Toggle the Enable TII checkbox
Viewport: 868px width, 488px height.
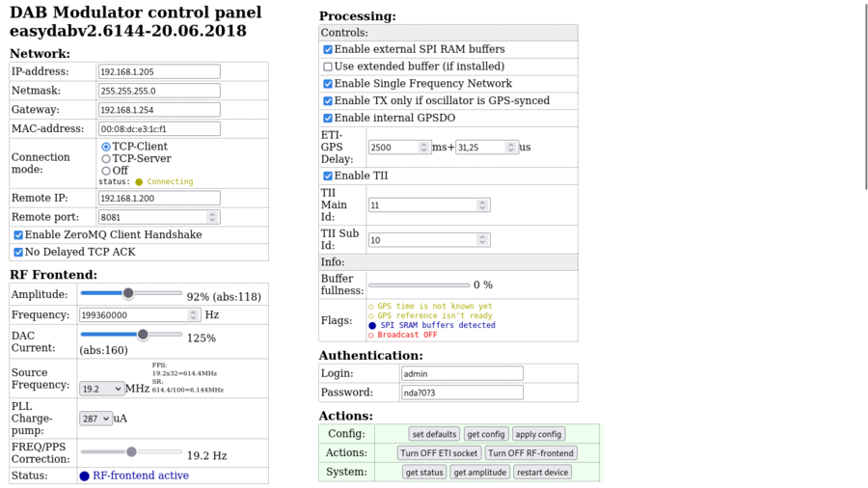[x=328, y=176]
